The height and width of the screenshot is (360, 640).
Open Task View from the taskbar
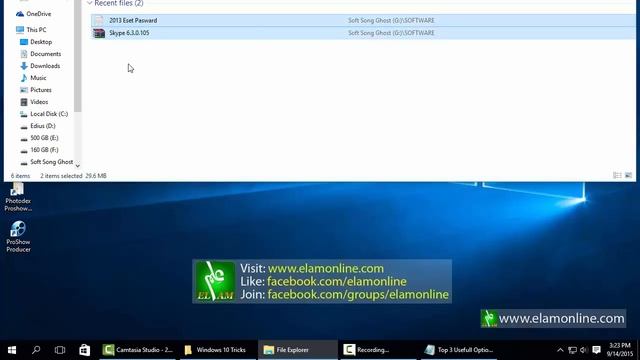tap(60, 350)
